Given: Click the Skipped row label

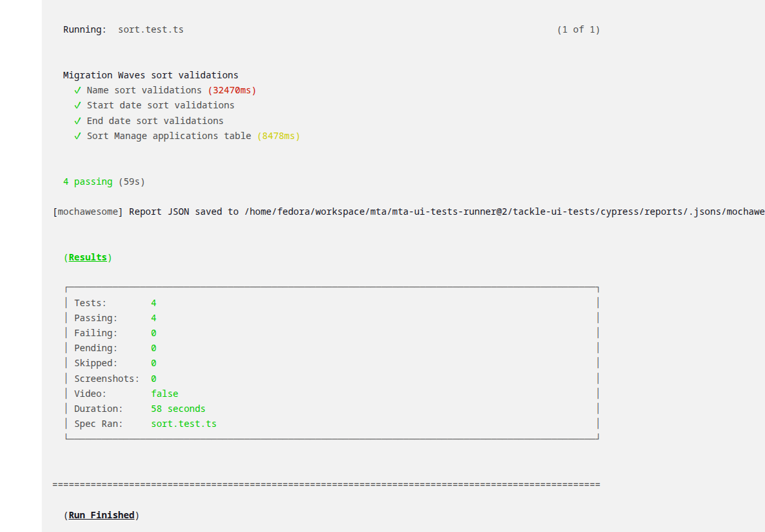Looking at the screenshot, I should (x=95, y=363).
